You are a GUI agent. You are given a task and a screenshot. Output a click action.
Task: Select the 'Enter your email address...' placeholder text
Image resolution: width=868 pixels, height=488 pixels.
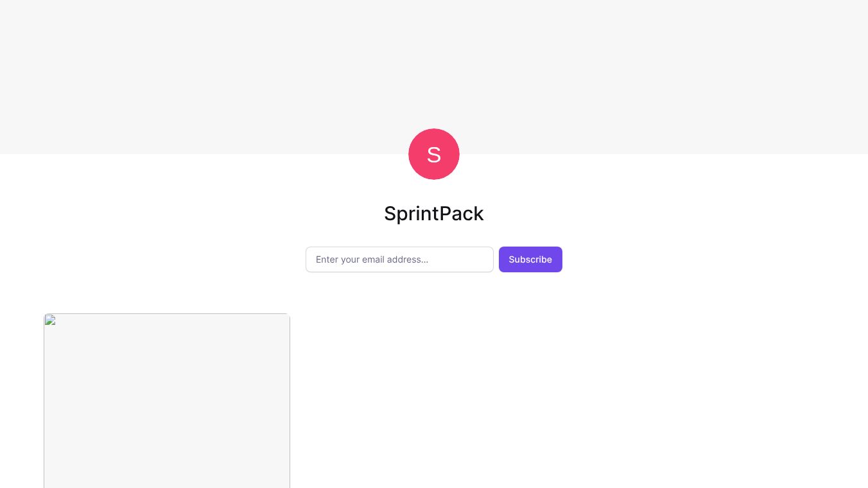[372, 259]
